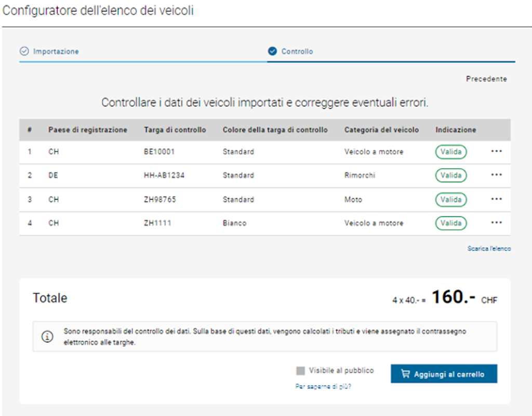This screenshot has width=532, height=416.
Task: Click the Valida badge for BE10001
Action: (x=450, y=151)
